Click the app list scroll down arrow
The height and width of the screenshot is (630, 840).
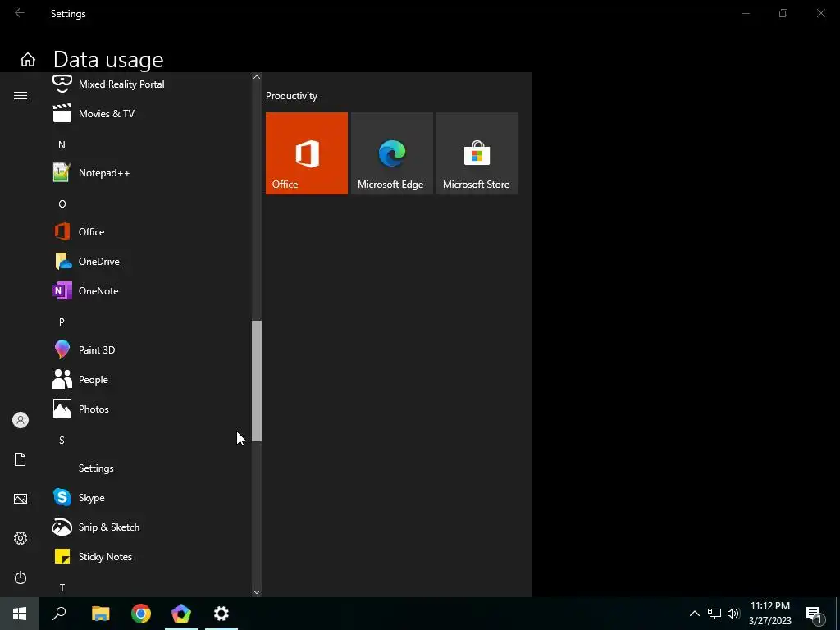[x=257, y=592]
